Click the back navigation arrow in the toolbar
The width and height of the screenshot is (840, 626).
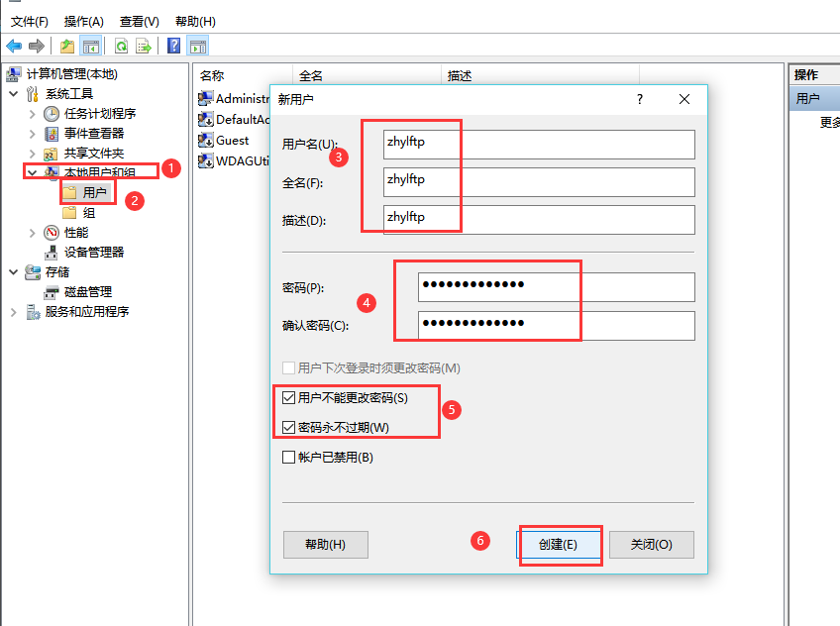(x=14, y=45)
